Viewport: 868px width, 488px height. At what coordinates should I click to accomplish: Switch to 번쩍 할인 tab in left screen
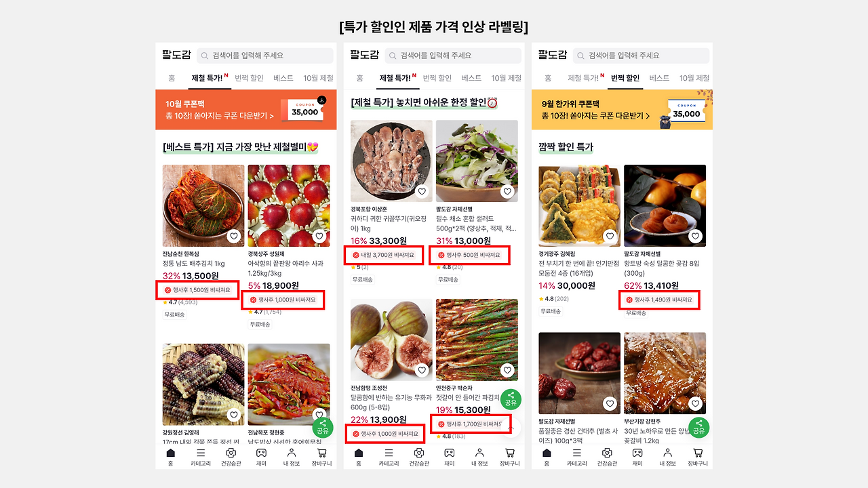click(249, 78)
